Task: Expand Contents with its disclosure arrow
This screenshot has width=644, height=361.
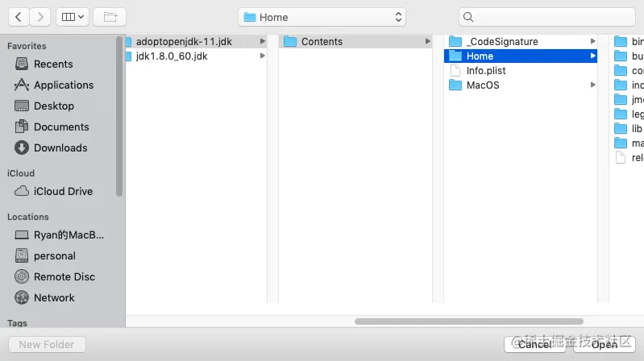Action: [x=427, y=41]
